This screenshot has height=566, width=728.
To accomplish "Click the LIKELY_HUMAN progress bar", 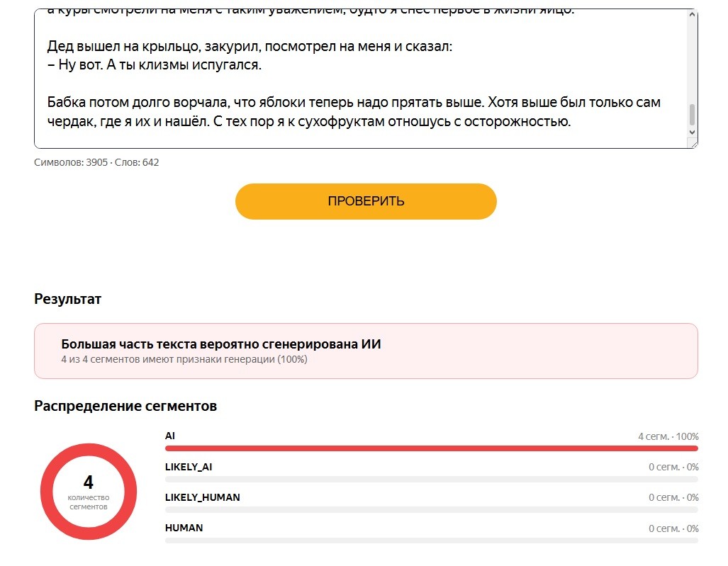I will (431, 510).
